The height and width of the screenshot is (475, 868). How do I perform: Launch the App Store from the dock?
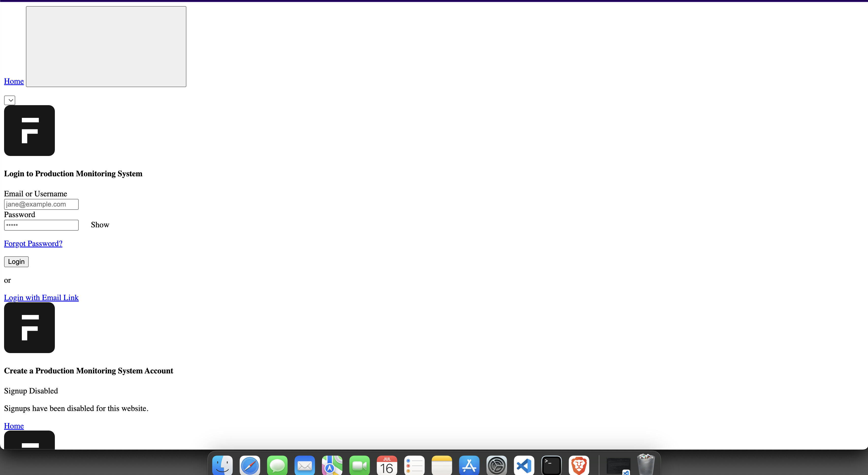click(x=469, y=466)
